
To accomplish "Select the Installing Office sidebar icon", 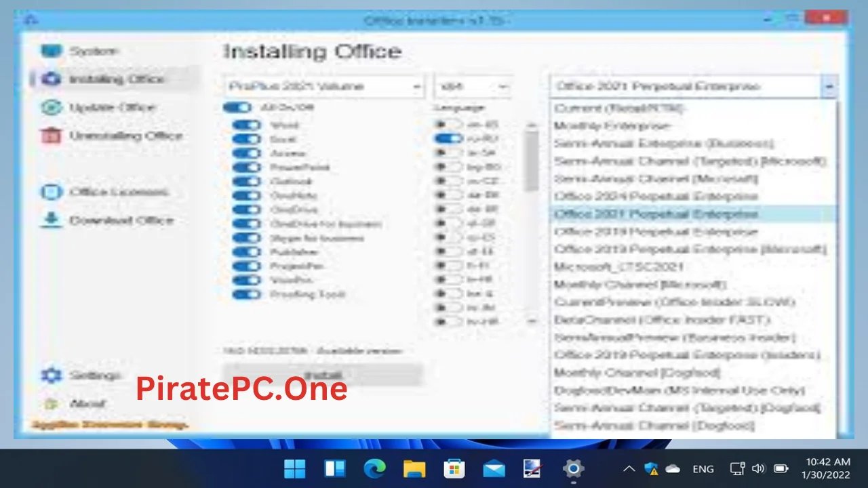I will (x=52, y=79).
